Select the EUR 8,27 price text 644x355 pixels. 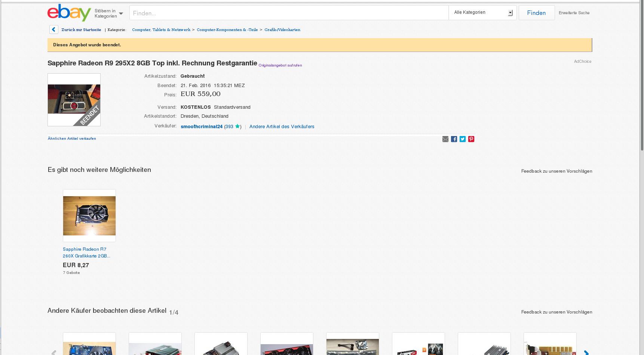tap(76, 265)
